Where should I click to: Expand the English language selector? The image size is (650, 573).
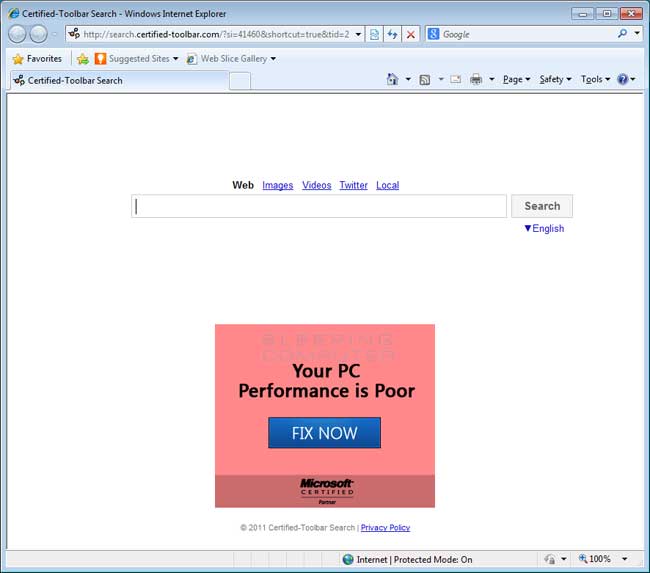point(544,228)
